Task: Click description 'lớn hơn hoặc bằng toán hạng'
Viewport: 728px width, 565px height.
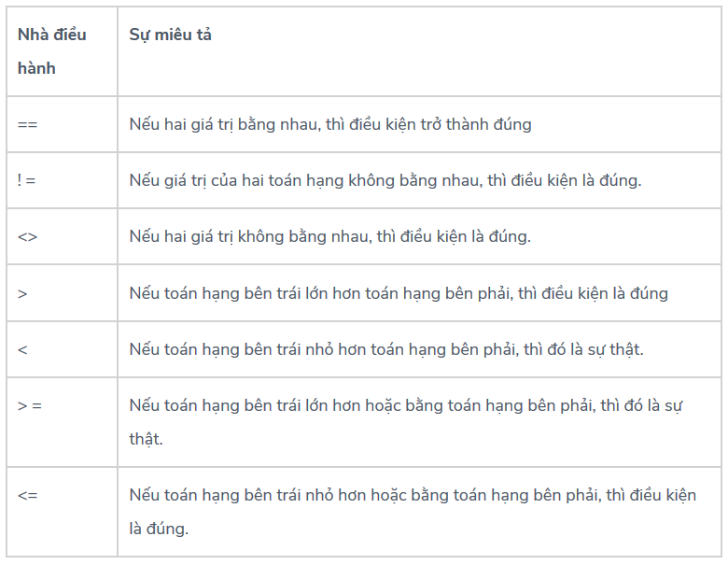Action: pyautogui.click(x=420, y=405)
